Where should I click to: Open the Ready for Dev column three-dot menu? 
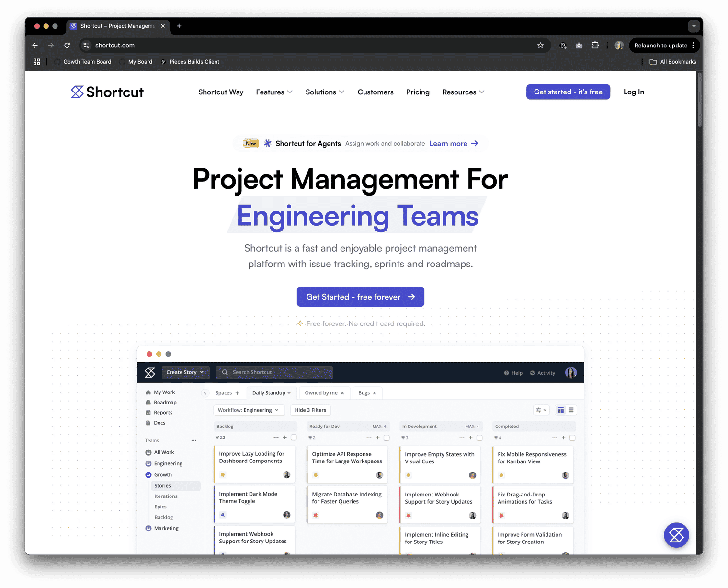tap(369, 438)
